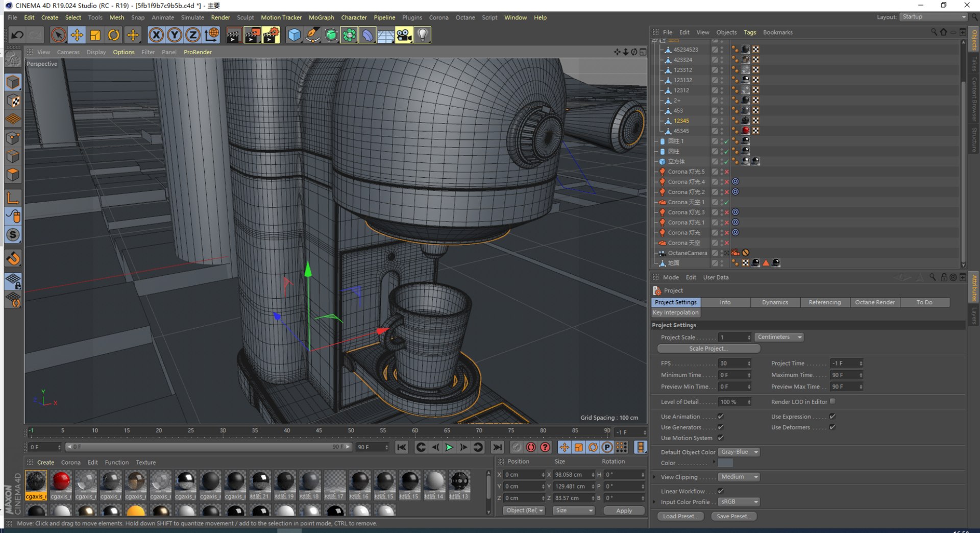Select the Scale tool icon
This screenshot has height=533, width=980.
tap(95, 35)
